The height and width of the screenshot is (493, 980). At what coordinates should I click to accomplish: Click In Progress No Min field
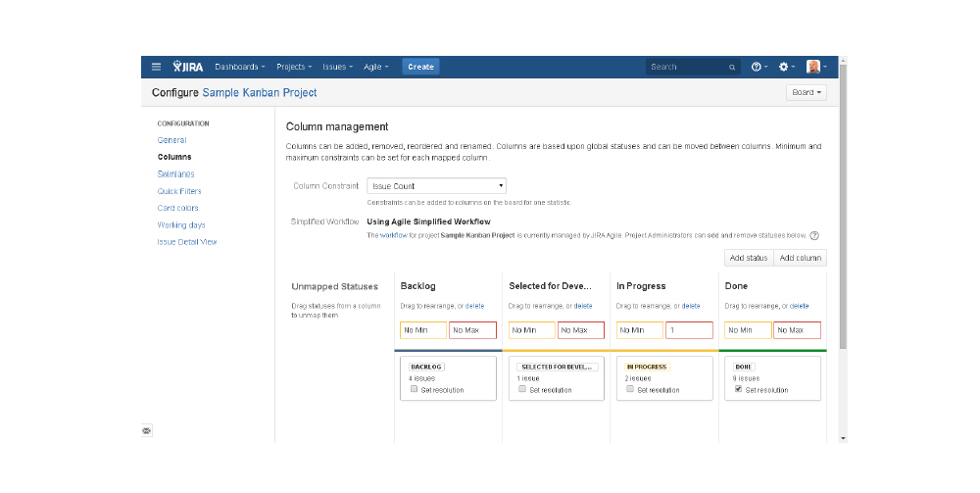[640, 330]
